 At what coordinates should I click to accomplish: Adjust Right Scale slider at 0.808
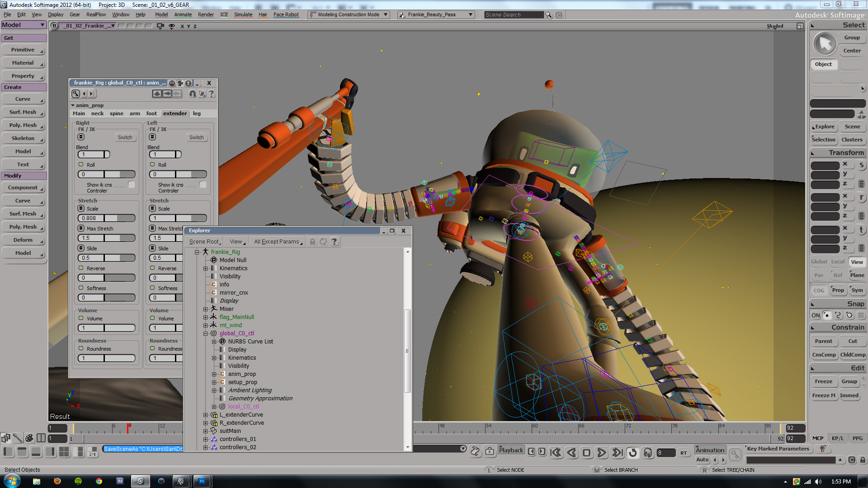coord(107,218)
